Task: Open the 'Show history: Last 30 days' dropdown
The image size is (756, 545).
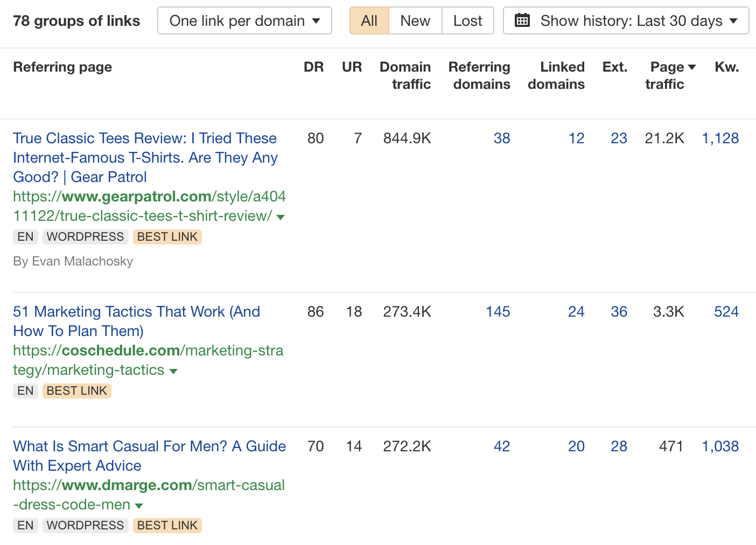Action: click(x=626, y=20)
